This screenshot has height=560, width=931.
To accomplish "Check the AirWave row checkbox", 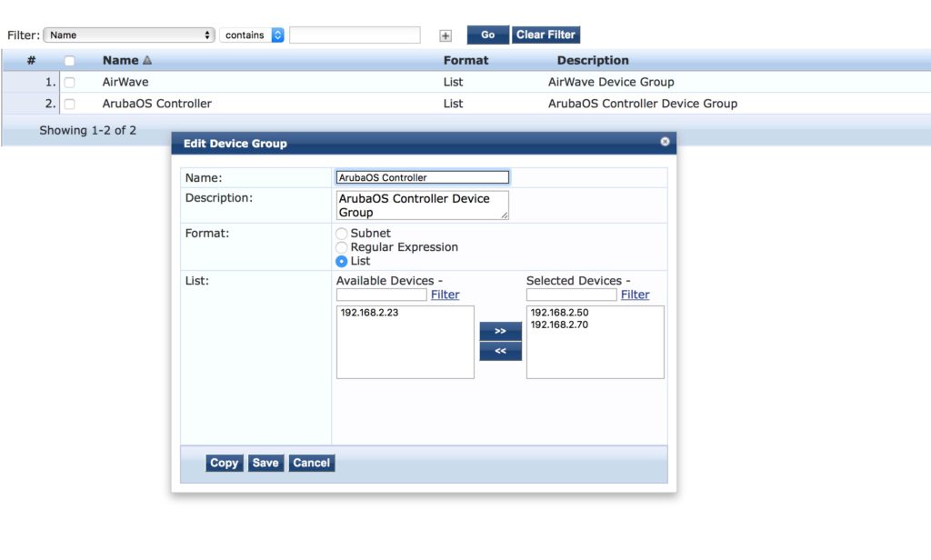I will tap(69, 82).
